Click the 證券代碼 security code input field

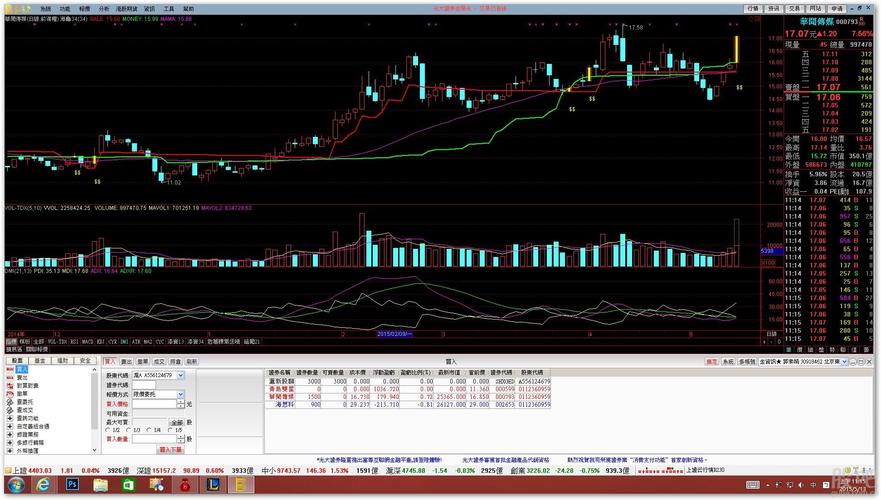144,385
